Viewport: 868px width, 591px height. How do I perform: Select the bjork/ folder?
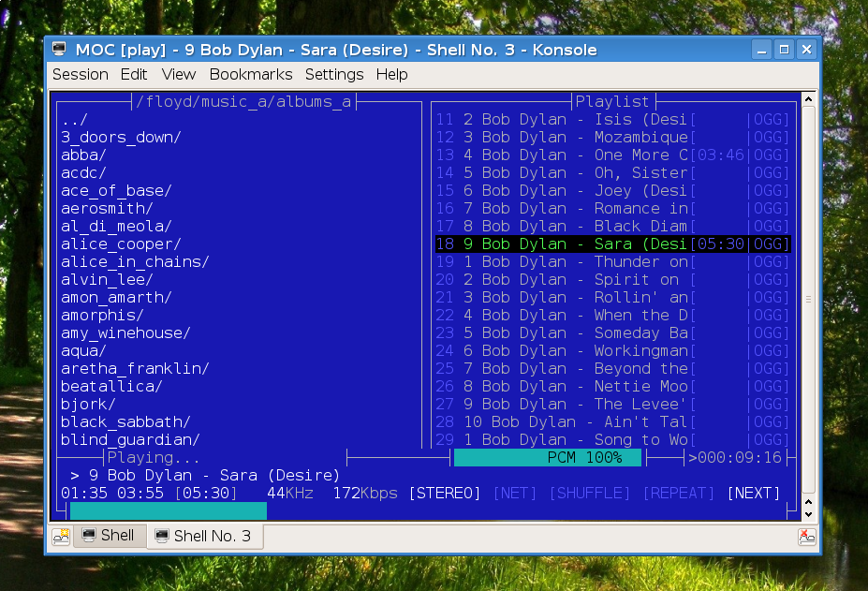[x=89, y=404]
